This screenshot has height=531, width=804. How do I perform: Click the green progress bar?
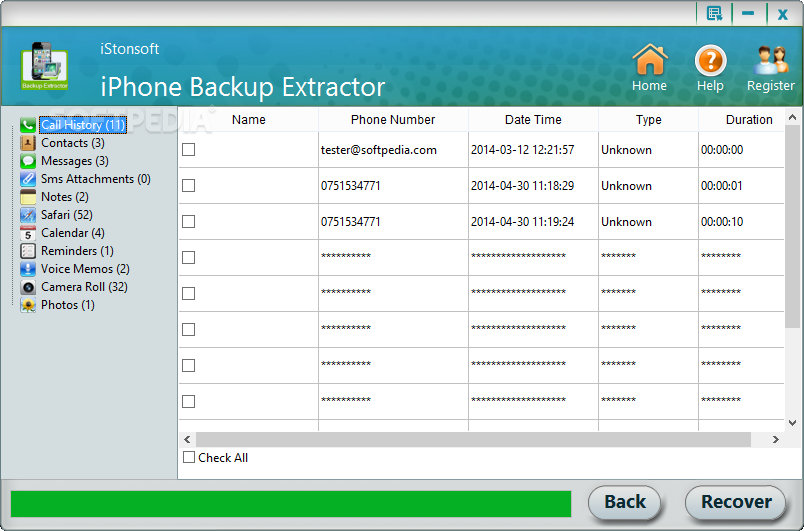(291, 503)
